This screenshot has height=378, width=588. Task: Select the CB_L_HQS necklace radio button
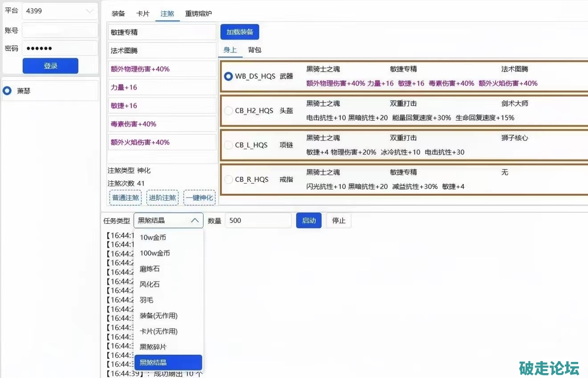pos(229,145)
